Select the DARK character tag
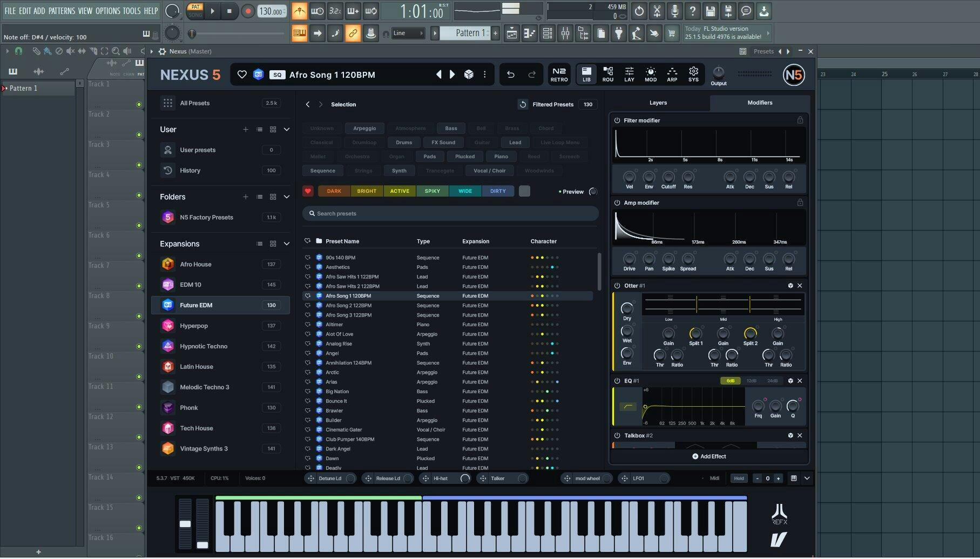980x559 pixels. tap(334, 191)
